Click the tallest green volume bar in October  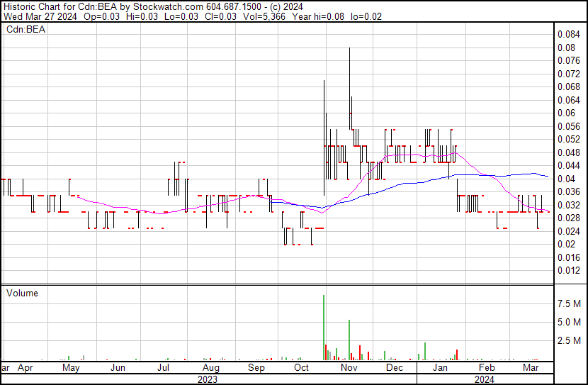[x=324, y=328]
